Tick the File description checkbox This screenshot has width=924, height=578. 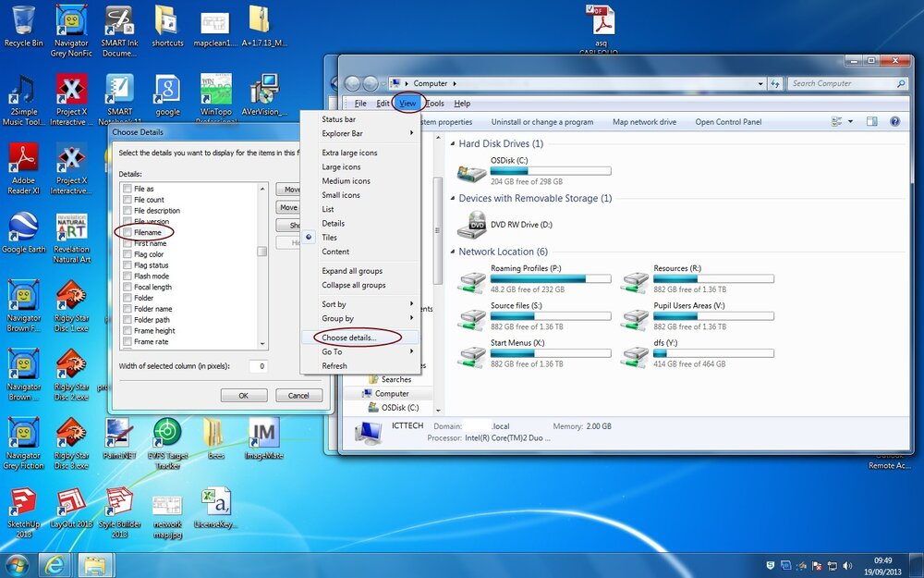pyautogui.click(x=127, y=211)
